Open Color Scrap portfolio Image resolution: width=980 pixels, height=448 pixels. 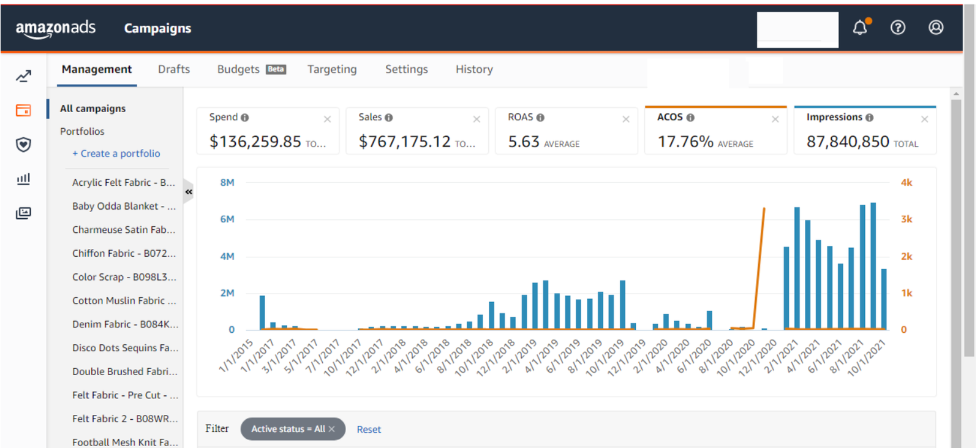pyautogui.click(x=124, y=277)
